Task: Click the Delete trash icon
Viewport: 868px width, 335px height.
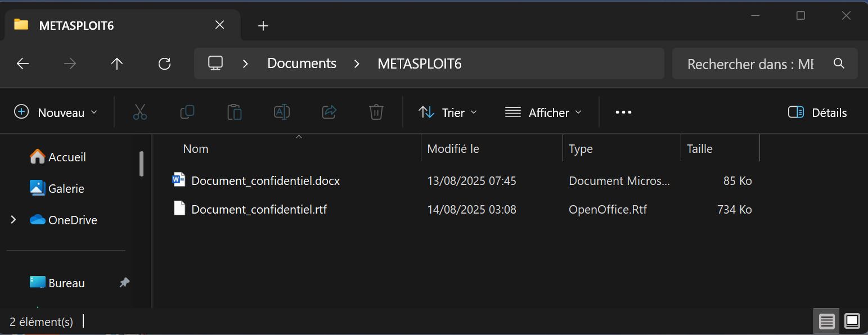Action: click(376, 112)
